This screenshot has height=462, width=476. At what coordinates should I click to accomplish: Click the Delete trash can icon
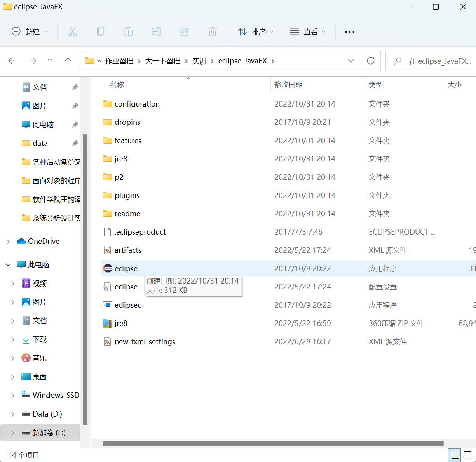213,31
